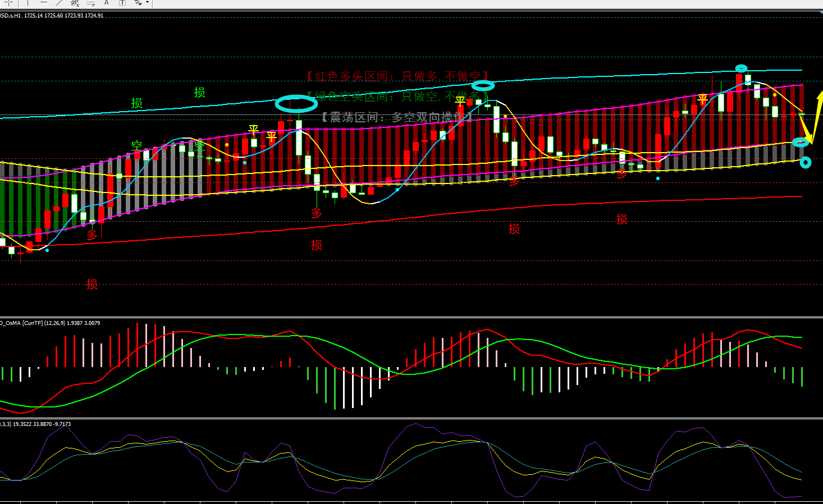Screen dimensions: 823x504
Task: Activate the Fibonacci retracement tool
Action: click(91, 3)
